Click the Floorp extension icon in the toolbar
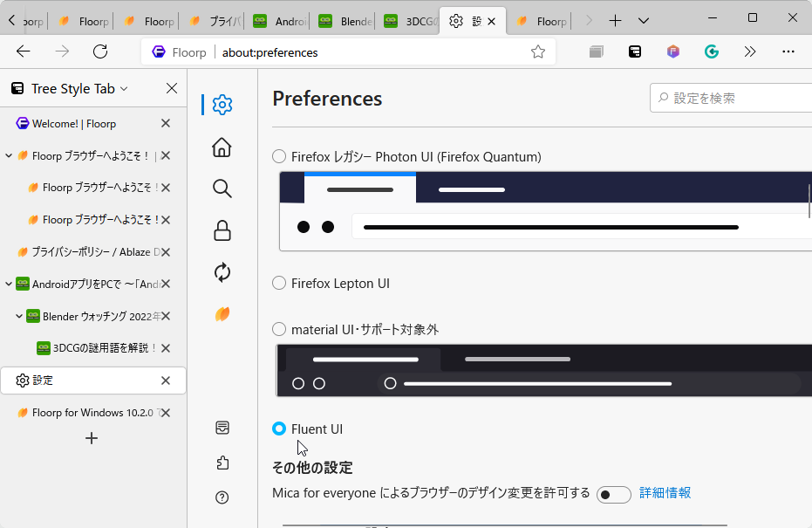 [x=672, y=51]
